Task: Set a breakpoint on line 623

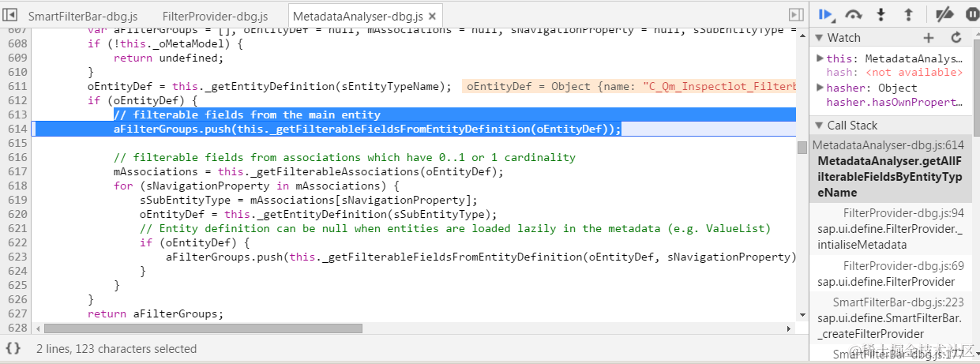Action: (x=17, y=257)
